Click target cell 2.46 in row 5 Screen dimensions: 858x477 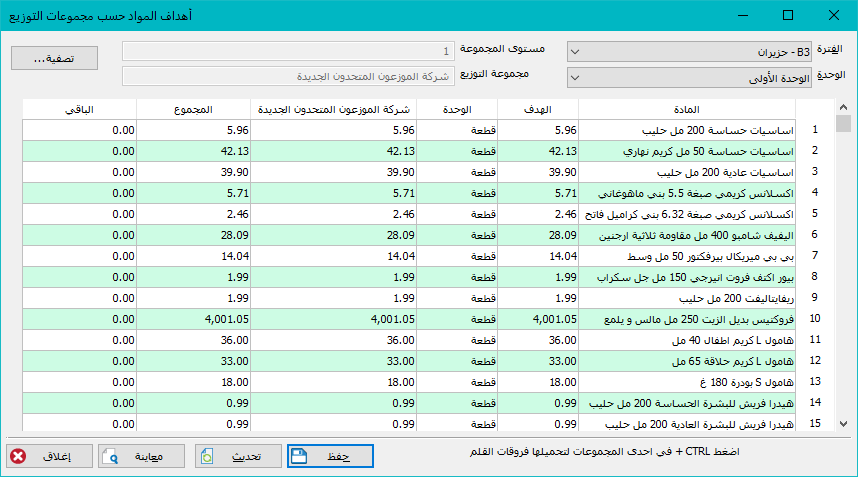tap(538, 214)
